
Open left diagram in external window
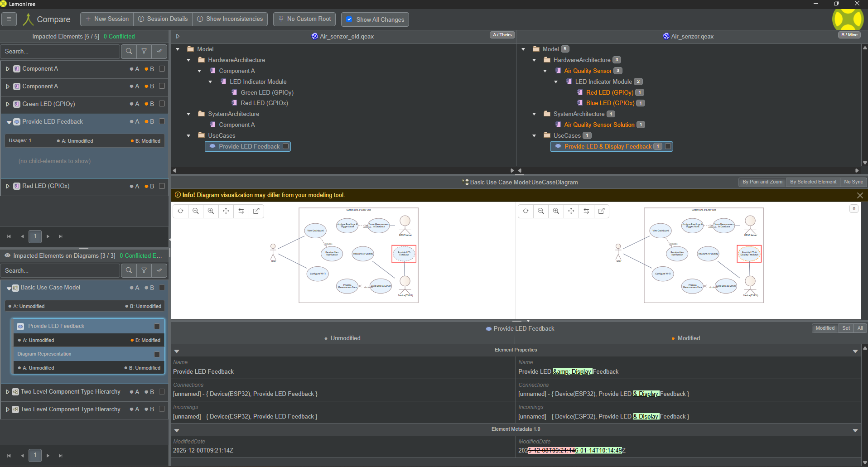click(x=256, y=211)
